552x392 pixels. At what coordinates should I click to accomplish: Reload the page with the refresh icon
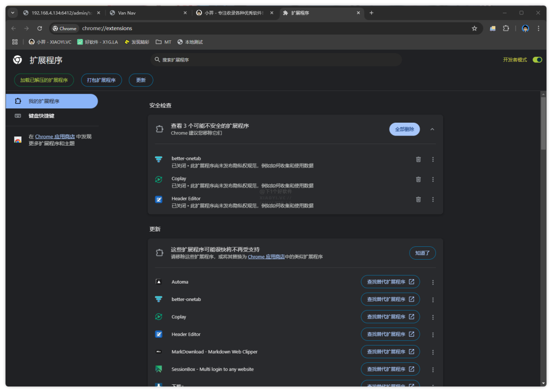click(x=39, y=29)
